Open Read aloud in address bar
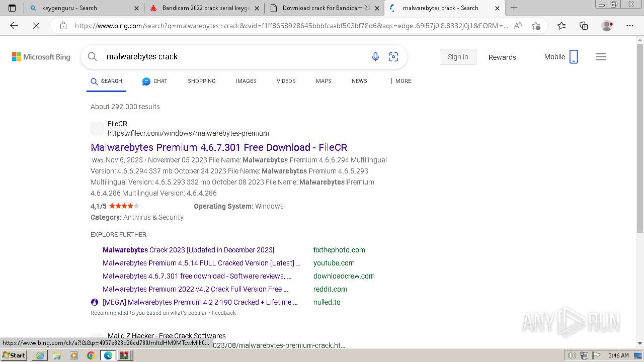Viewport: 644px width, 362px height. point(518,26)
